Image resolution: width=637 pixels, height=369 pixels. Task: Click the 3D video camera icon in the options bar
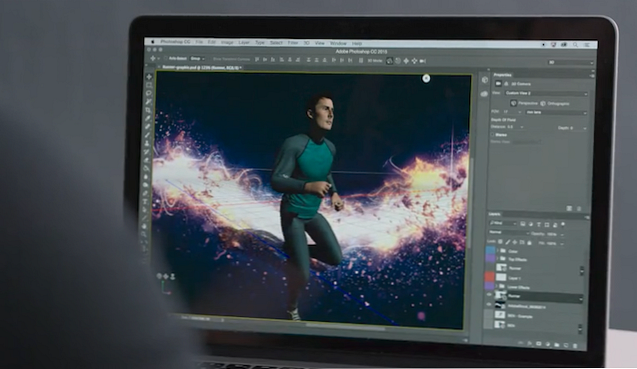click(423, 61)
